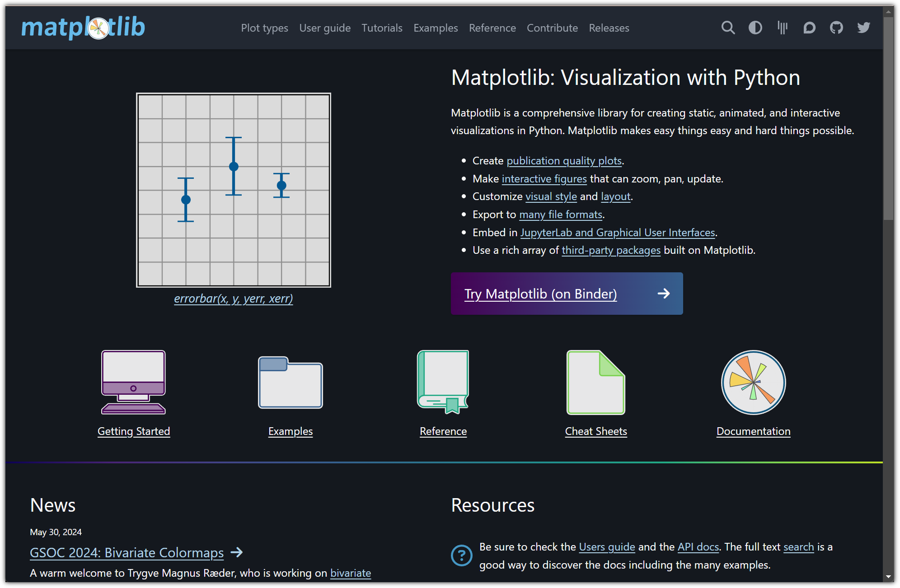
Task: Click the errorbar plot thumbnail image
Action: click(x=234, y=190)
